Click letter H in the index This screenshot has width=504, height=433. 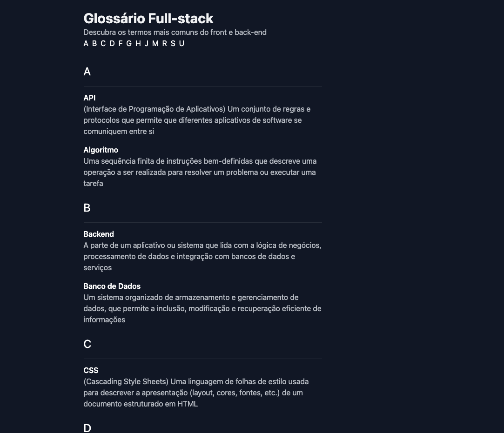138,43
